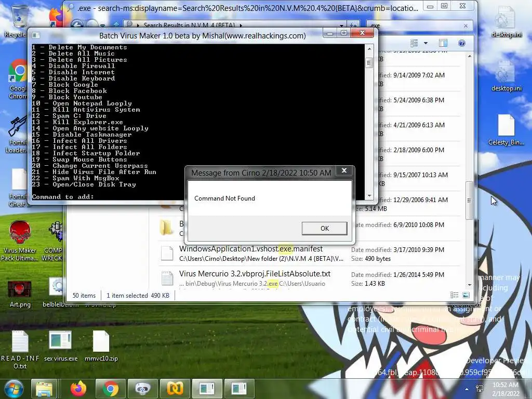Click OK in the Command Not Found dialog

pyautogui.click(x=324, y=229)
